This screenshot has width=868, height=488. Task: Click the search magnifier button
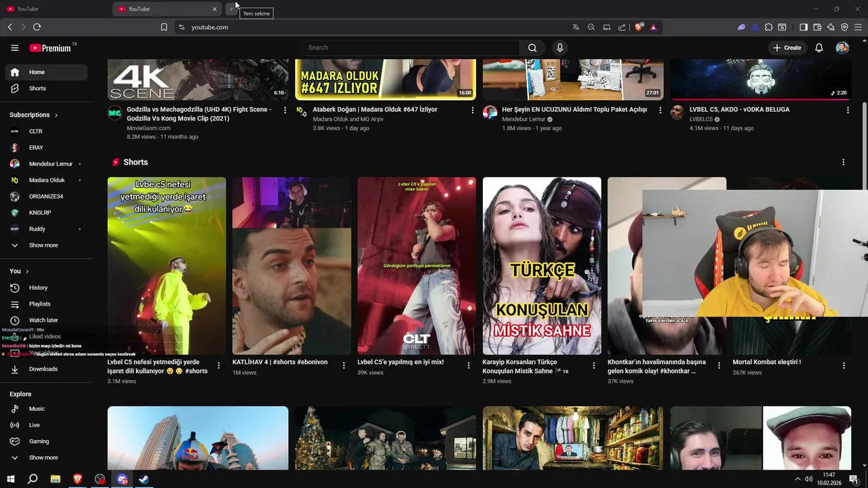pos(532,47)
